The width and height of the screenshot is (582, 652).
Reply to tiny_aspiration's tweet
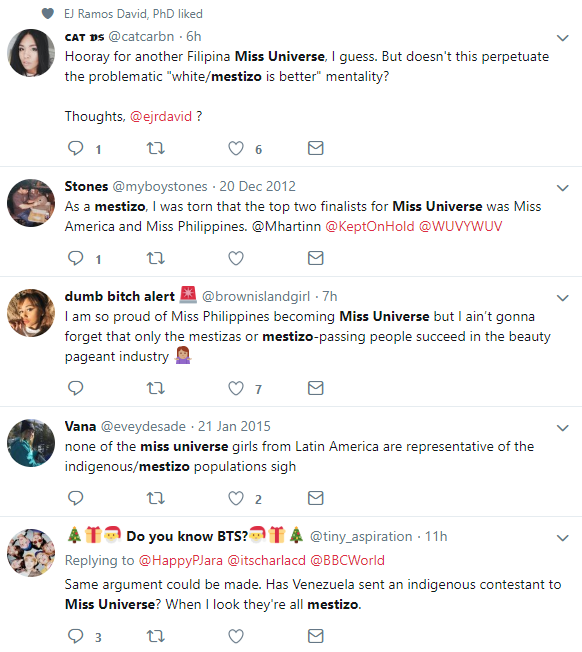pyautogui.click(x=76, y=636)
